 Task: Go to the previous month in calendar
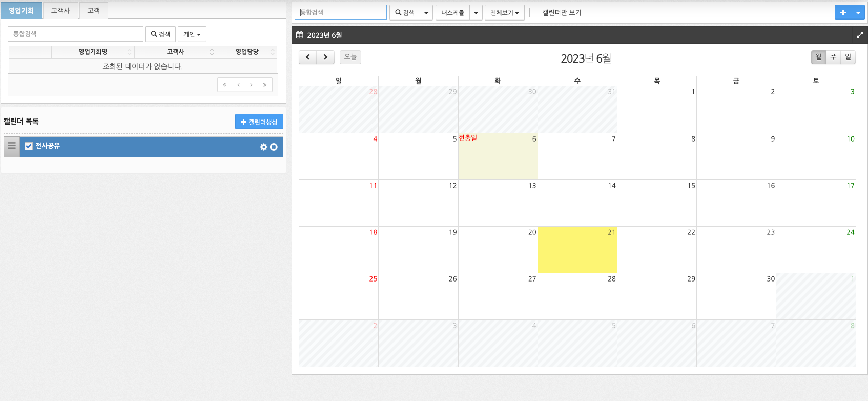pos(307,57)
